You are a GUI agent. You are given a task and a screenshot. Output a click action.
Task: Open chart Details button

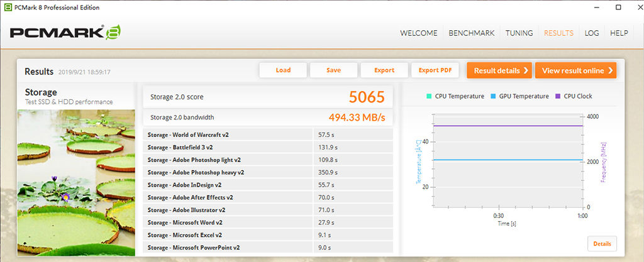pos(602,243)
